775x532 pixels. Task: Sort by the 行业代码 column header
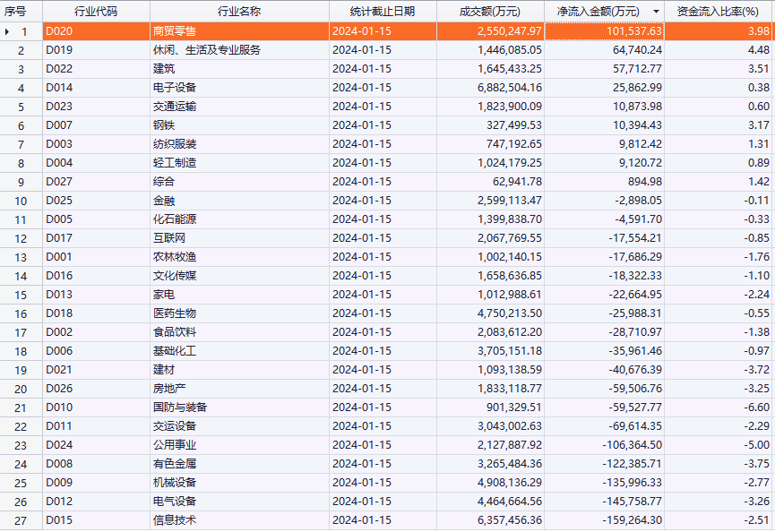(96, 12)
